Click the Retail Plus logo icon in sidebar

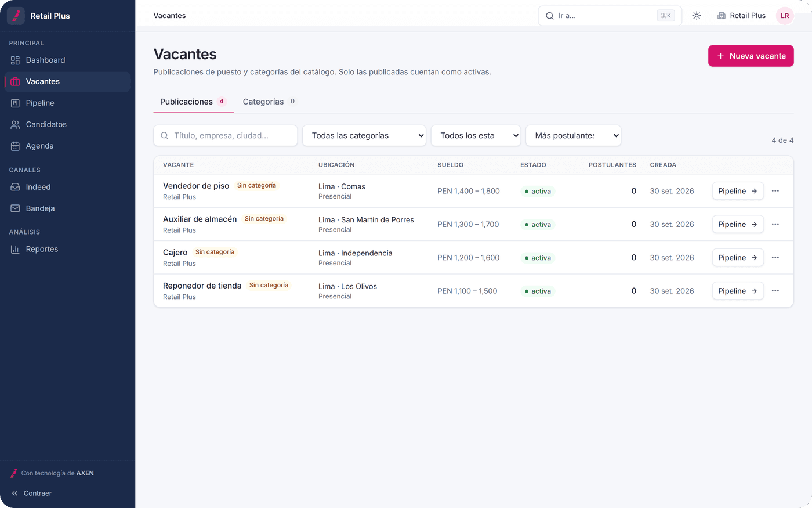click(x=16, y=16)
